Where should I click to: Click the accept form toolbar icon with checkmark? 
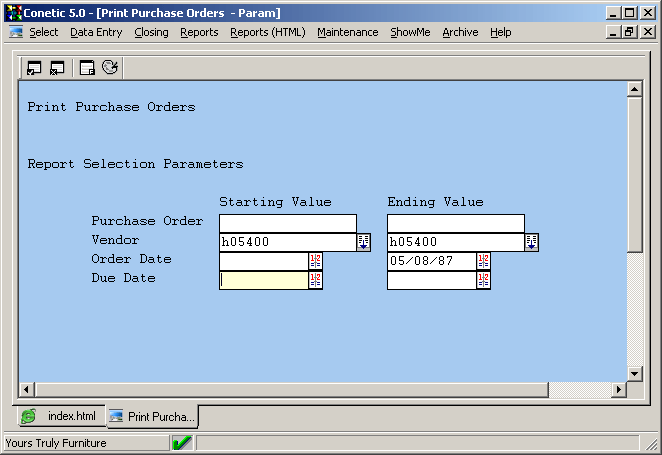34,68
